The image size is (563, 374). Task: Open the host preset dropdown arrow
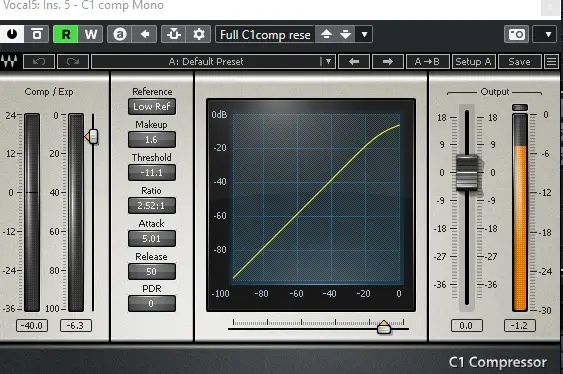coord(364,34)
